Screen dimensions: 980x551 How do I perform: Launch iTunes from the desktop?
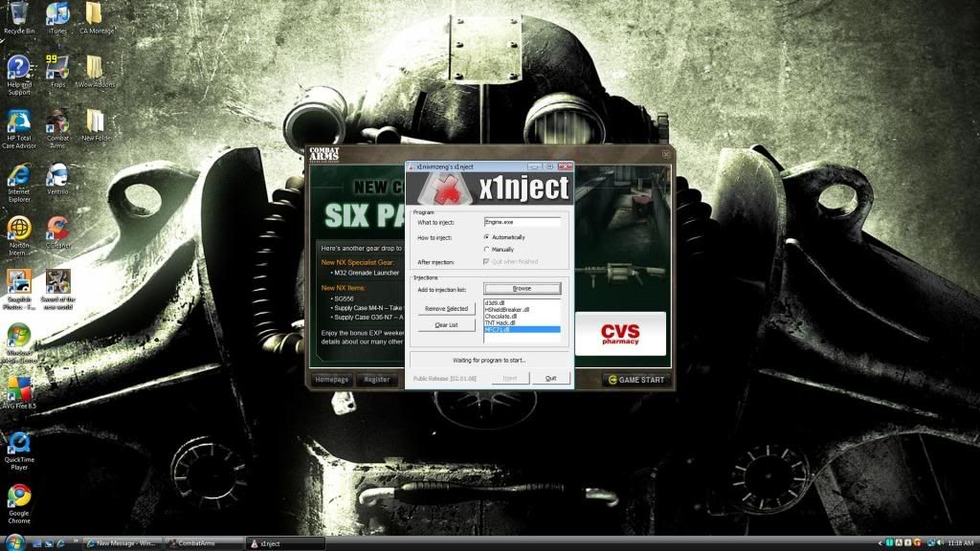click(x=57, y=17)
